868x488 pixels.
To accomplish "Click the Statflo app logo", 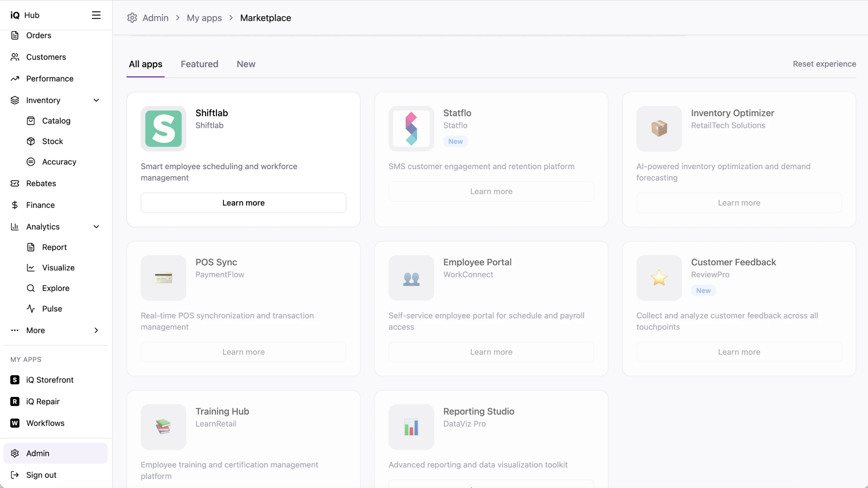I will tap(411, 129).
